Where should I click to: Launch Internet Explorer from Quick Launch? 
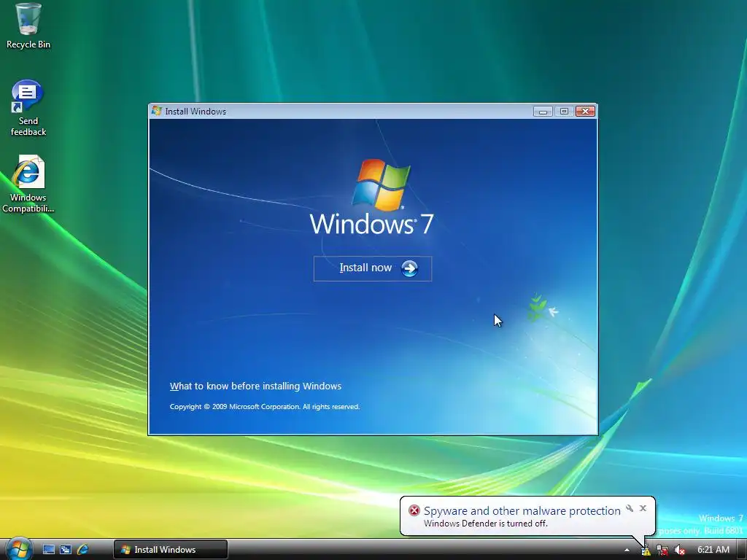(82, 550)
